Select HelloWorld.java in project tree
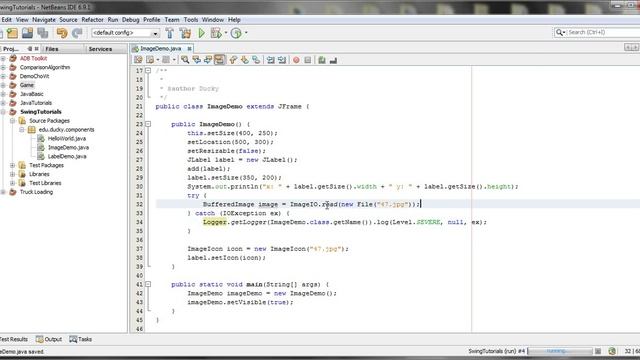Image resolution: width=640 pixels, height=360 pixels. 67,138
